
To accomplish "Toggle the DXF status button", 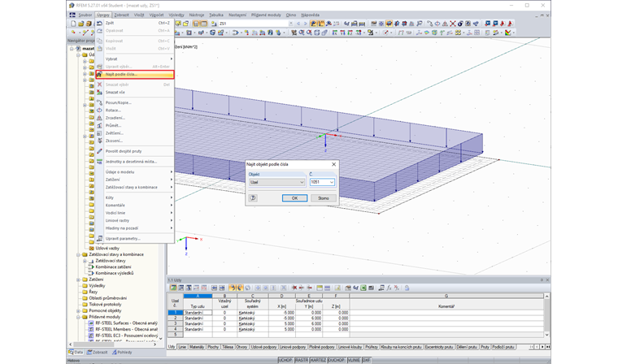I will pos(367,360).
